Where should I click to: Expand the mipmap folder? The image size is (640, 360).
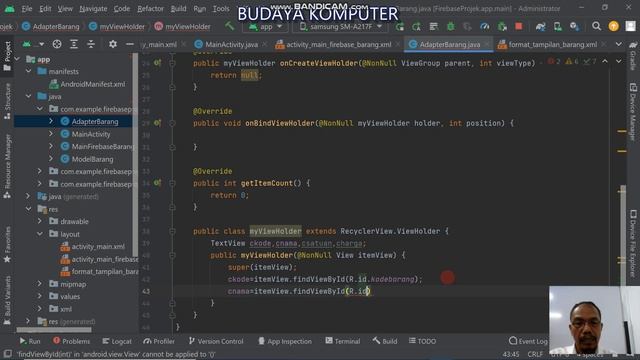click(x=40, y=284)
